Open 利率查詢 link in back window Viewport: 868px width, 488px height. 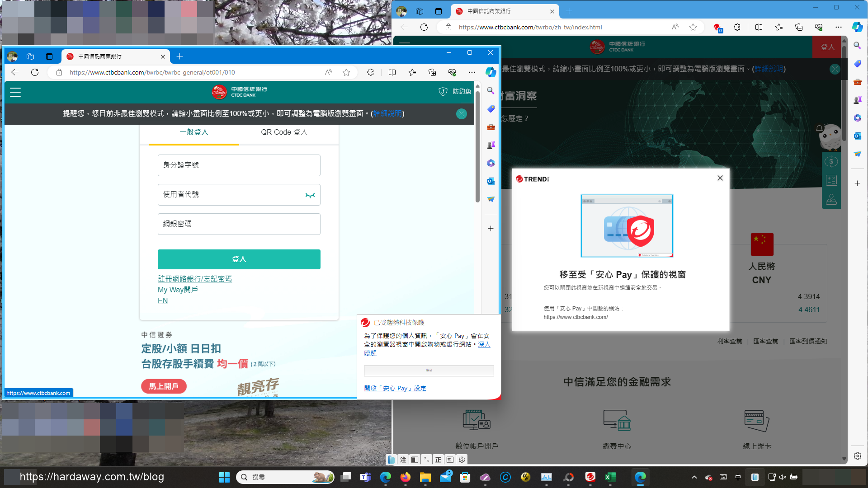[730, 341]
